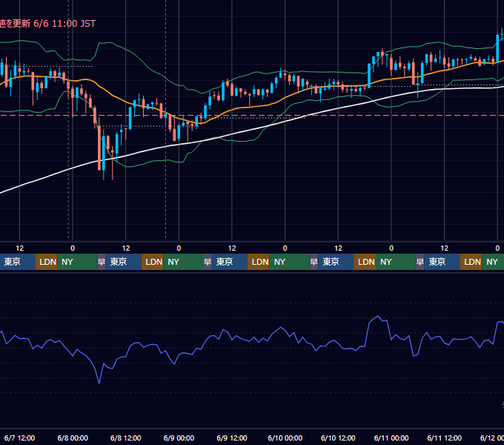
Task: Select the 東京 session block above 6/7 12:00
Action: click(x=17, y=262)
